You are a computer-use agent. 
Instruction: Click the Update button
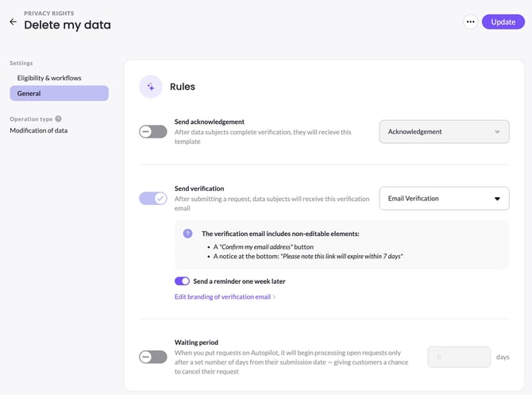pyautogui.click(x=503, y=22)
